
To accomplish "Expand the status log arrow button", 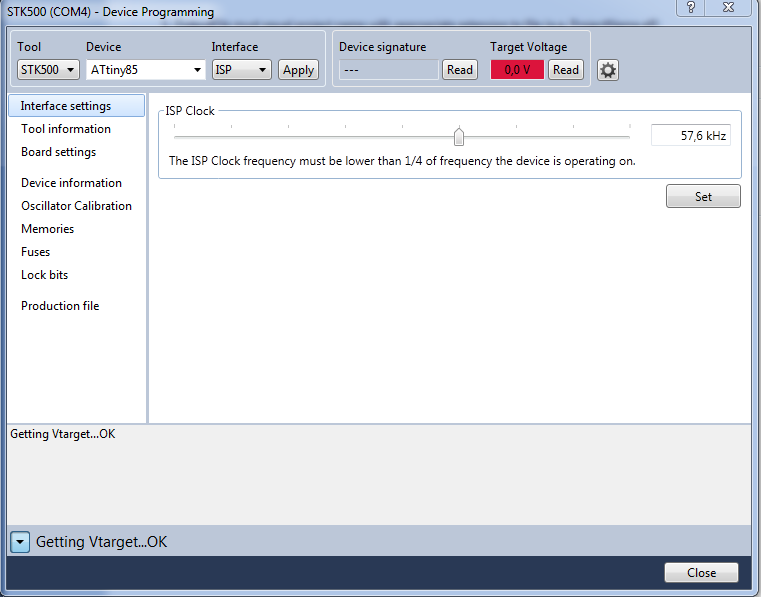I will [x=20, y=542].
